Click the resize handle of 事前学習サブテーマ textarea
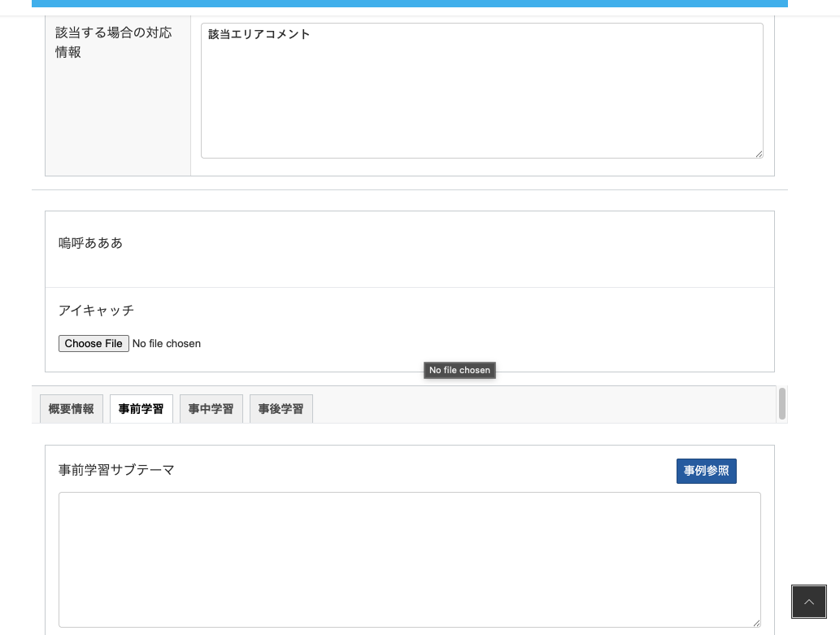This screenshot has height=635, width=840. coord(755,622)
